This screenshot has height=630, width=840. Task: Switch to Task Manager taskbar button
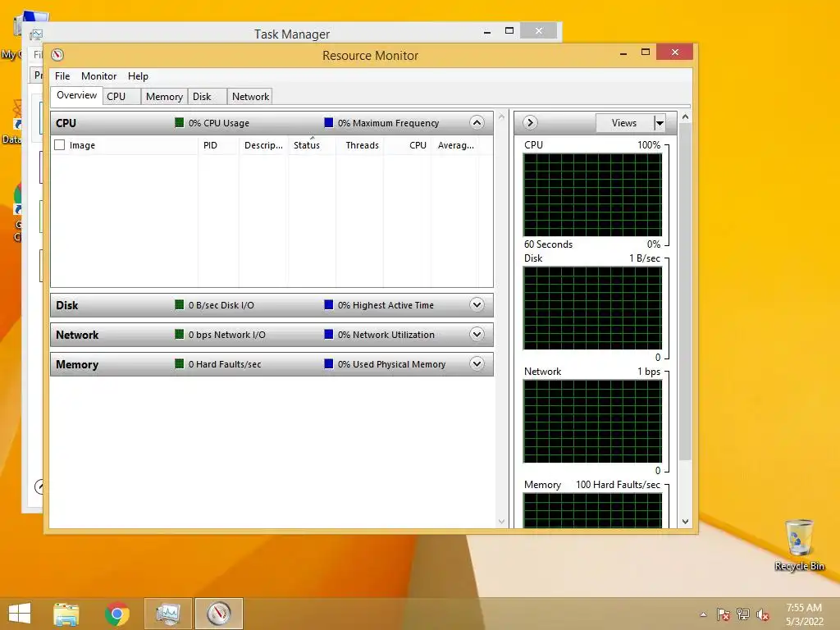tap(167, 614)
